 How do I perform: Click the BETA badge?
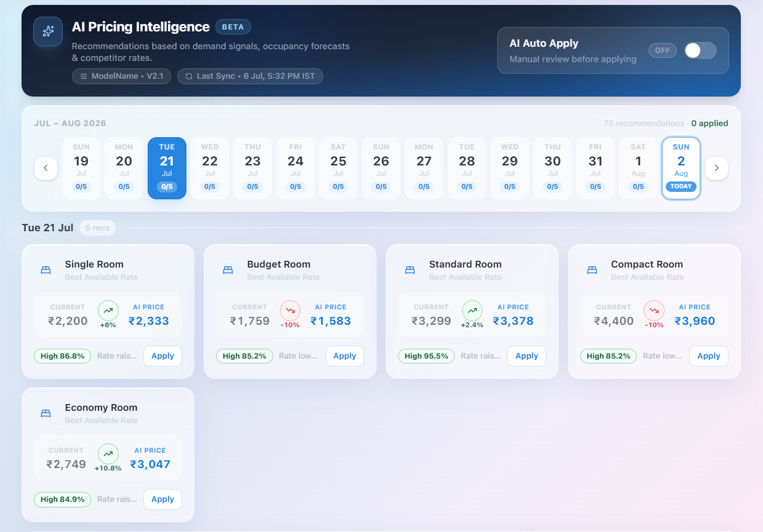click(x=233, y=27)
